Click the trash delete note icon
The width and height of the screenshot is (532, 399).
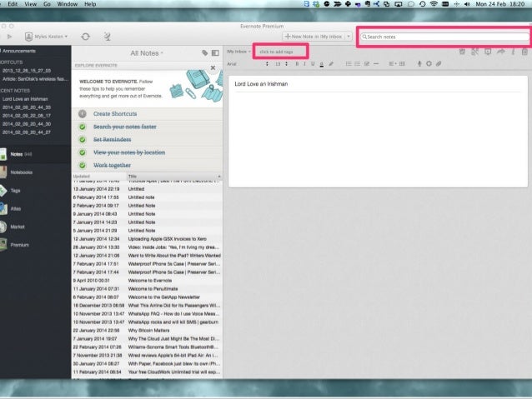[x=524, y=52]
